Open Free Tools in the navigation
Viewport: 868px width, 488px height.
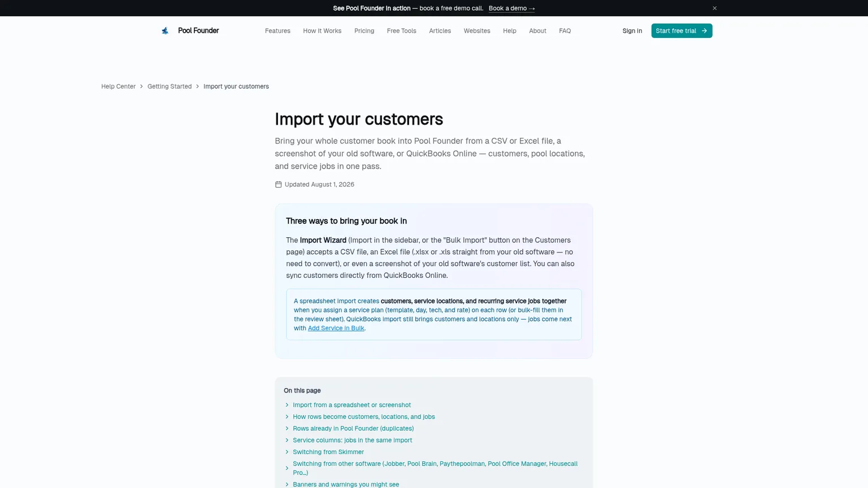point(401,31)
